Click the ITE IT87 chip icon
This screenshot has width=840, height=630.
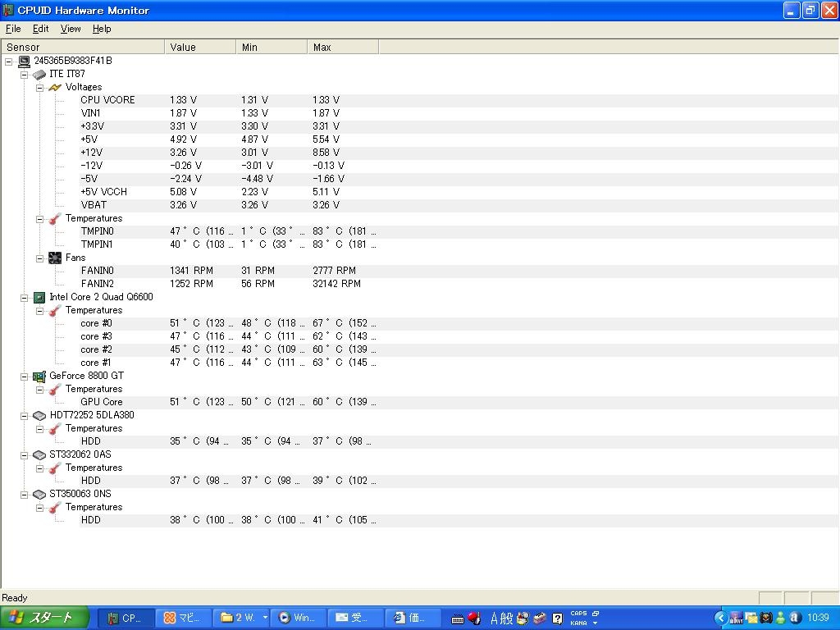click(39, 75)
